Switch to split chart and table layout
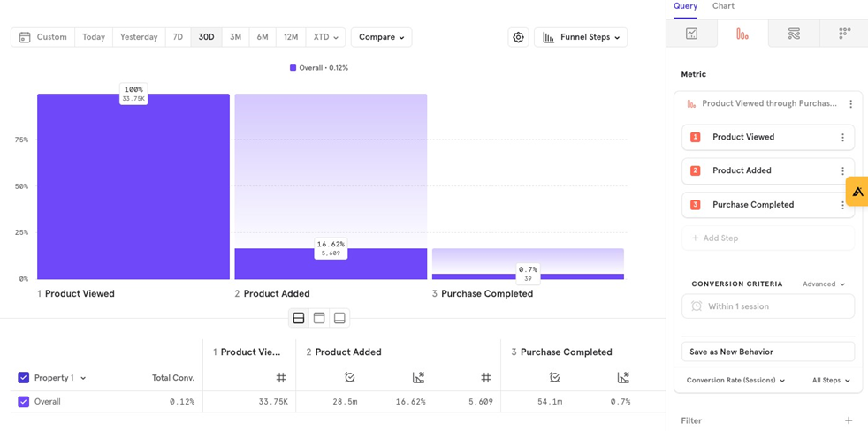868x431 pixels. pyautogui.click(x=299, y=318)
